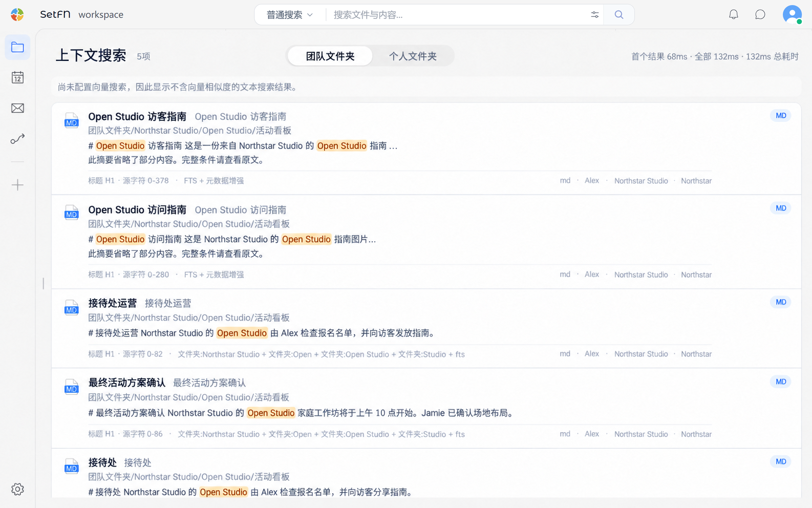Expand the 普通搜索 search mode dropdown
The width and height of the screenshot is (812, 508).
pyautogui.click(x=290, y=15)
